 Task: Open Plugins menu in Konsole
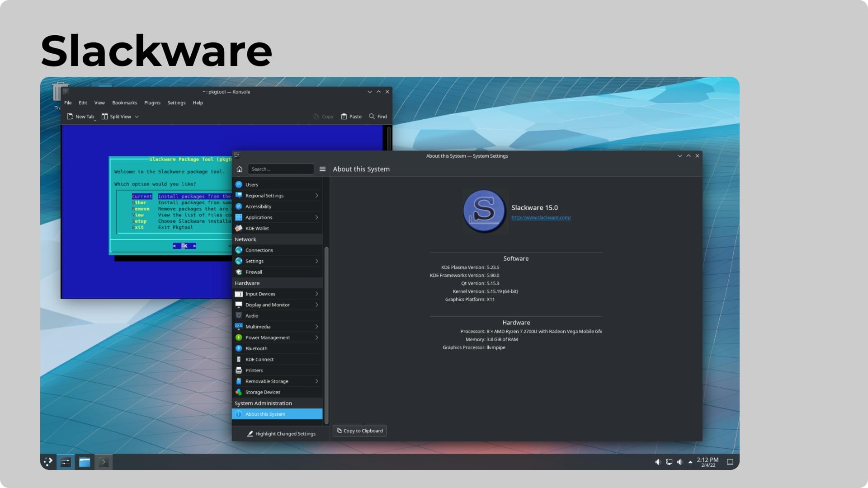coord(152,103)
